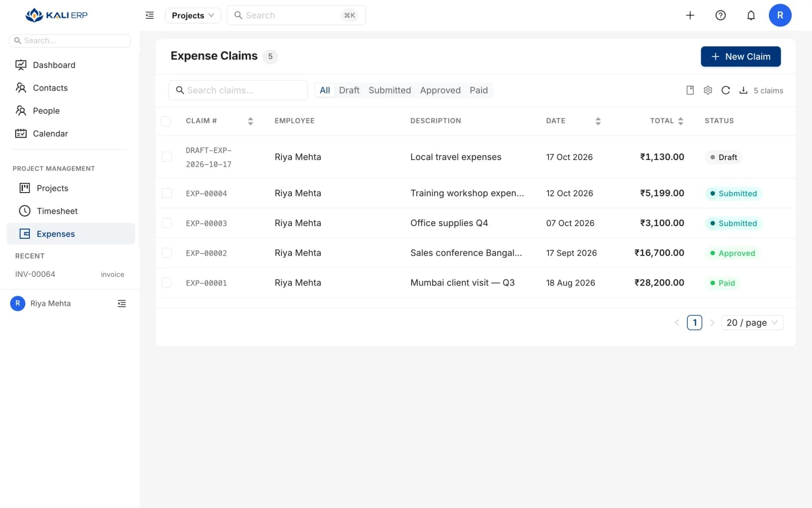The width and height of the screenshot is (812, 508).
Task: Filter claims by Paid tab
Action: pyautogui.click(x=479, y=90)
